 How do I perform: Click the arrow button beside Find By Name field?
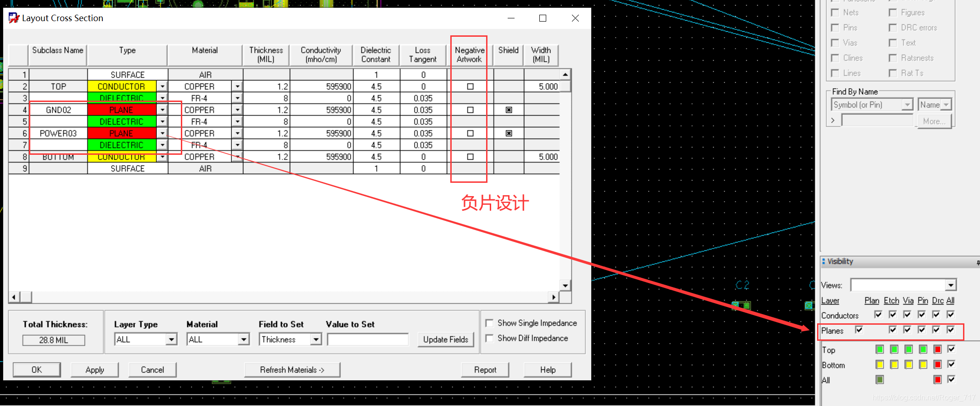[x=833, y=120]
